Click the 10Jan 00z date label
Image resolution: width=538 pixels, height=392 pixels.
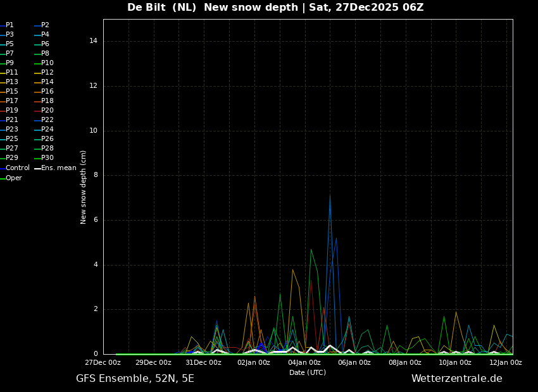tap(455, 363)
